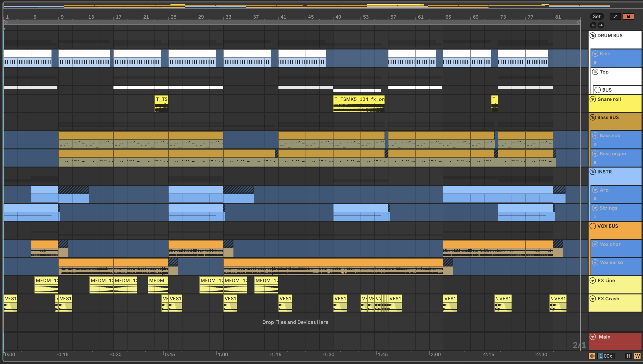Click Strings track lines icon
The width and height of the screenshot is (643, 364).
(595, 217)
